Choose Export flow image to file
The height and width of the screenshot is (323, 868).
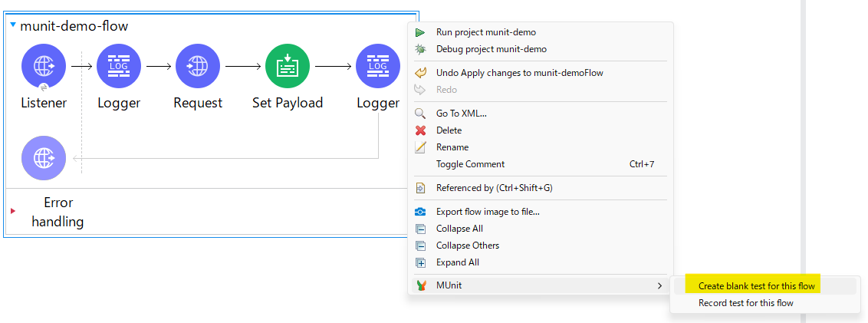point(541,212)
